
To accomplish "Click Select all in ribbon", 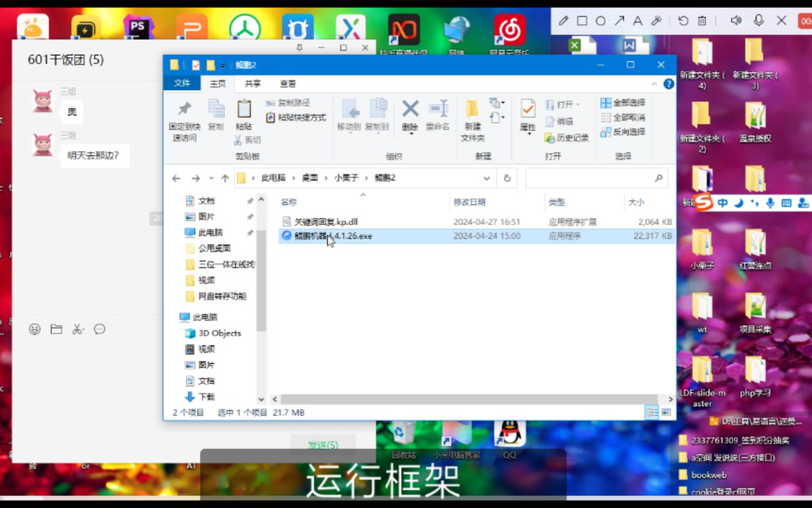I will pyautogui.click(x=623, y=103).
